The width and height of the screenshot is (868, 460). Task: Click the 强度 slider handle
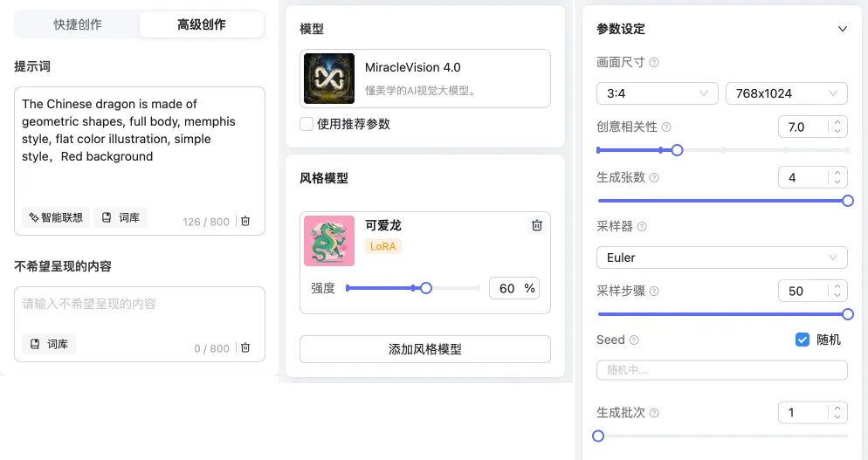click(x=426, y=288)
